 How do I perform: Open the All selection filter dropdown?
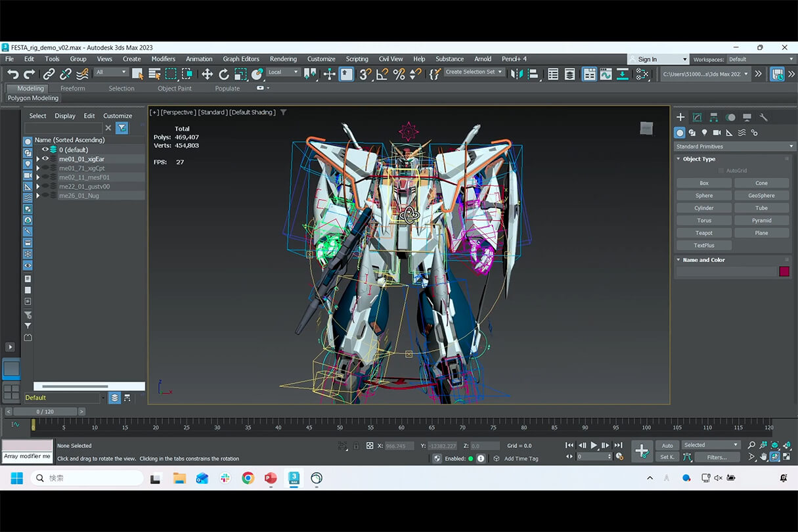(111, 72)
